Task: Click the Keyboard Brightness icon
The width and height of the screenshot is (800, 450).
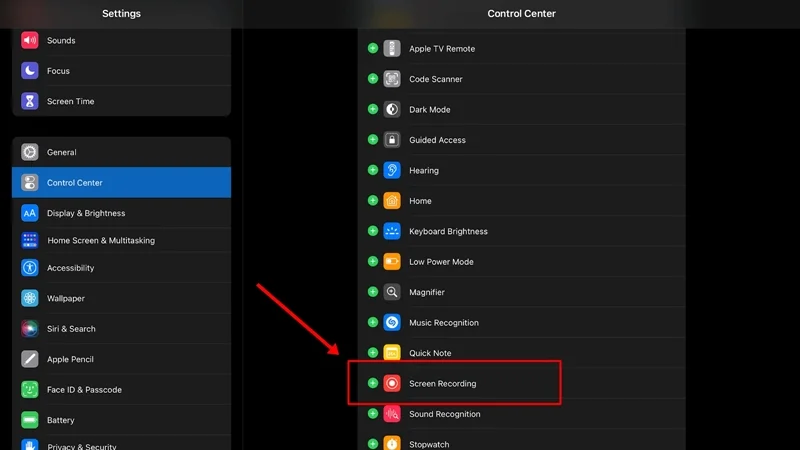Action: [392, 231]
